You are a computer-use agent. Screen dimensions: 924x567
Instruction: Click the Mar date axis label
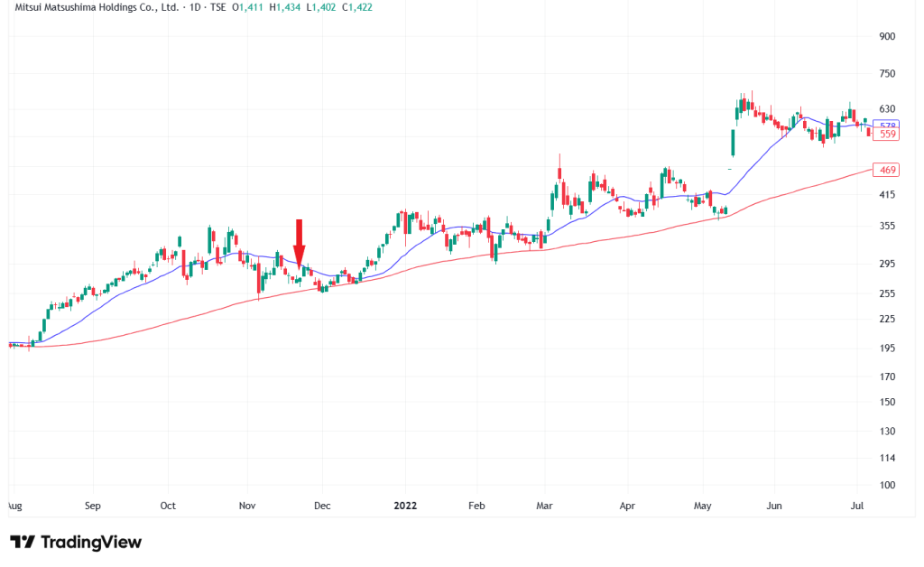pyautogui.click(x=544, y=506)
